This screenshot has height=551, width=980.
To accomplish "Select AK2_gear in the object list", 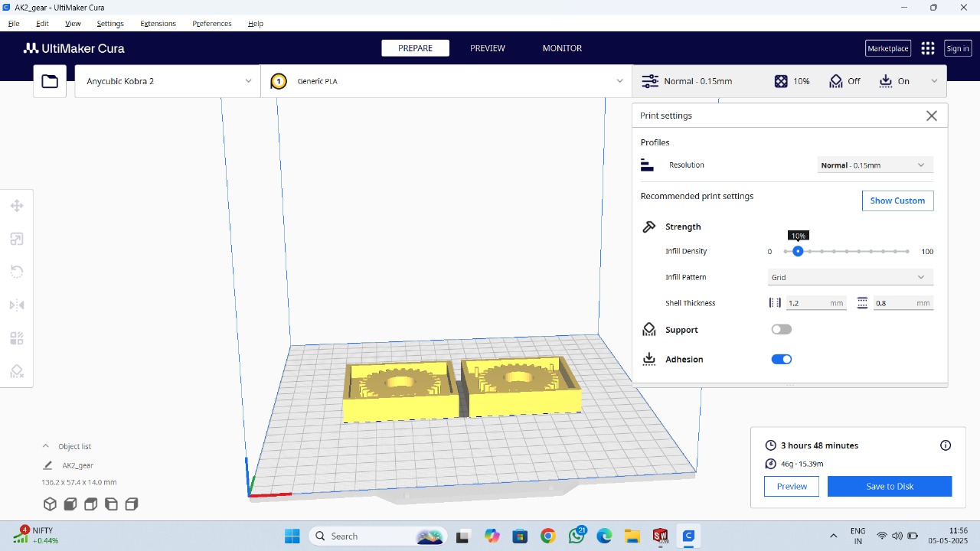I will click(78, 465).
